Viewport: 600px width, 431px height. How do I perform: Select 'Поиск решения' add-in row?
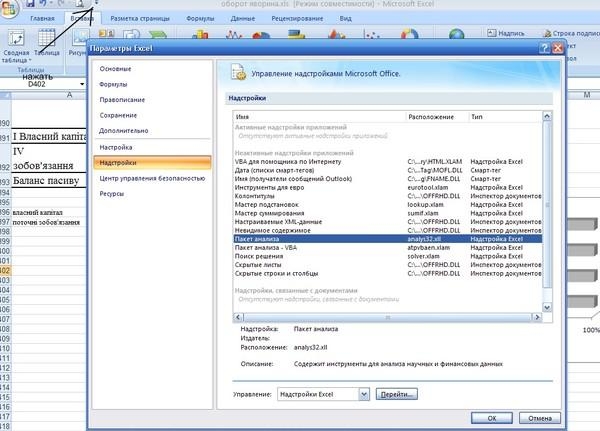[388, 256]
